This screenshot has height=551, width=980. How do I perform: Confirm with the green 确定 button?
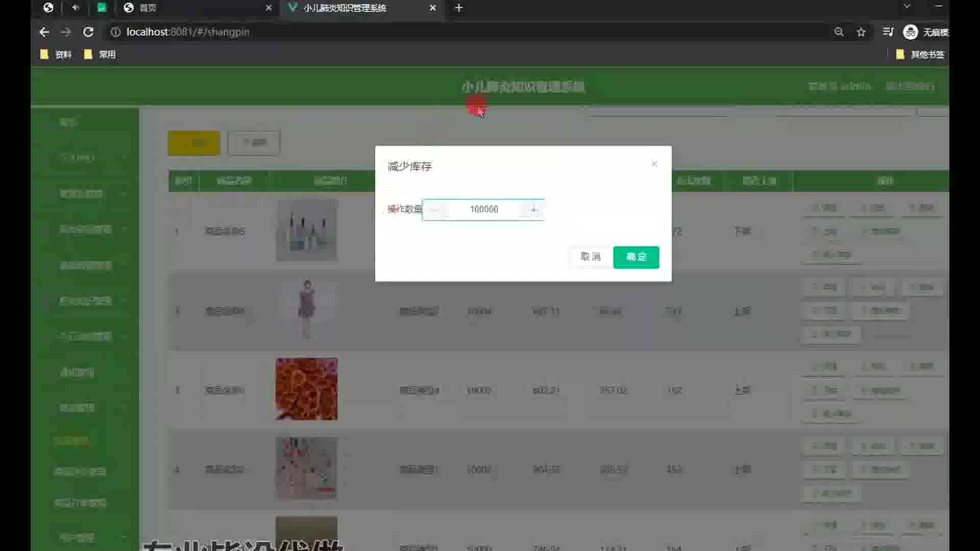point(636,257)
